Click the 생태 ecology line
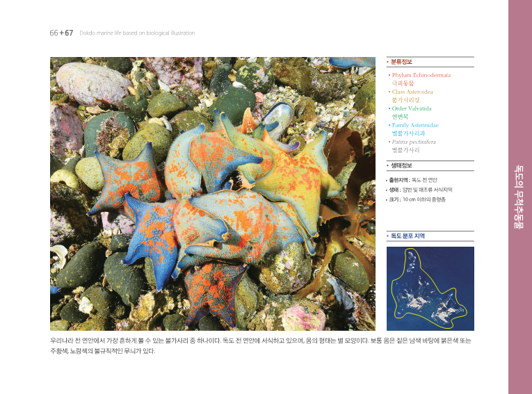Image resolution: width=532 pixels, height=394 pixels. coord(419,190)
